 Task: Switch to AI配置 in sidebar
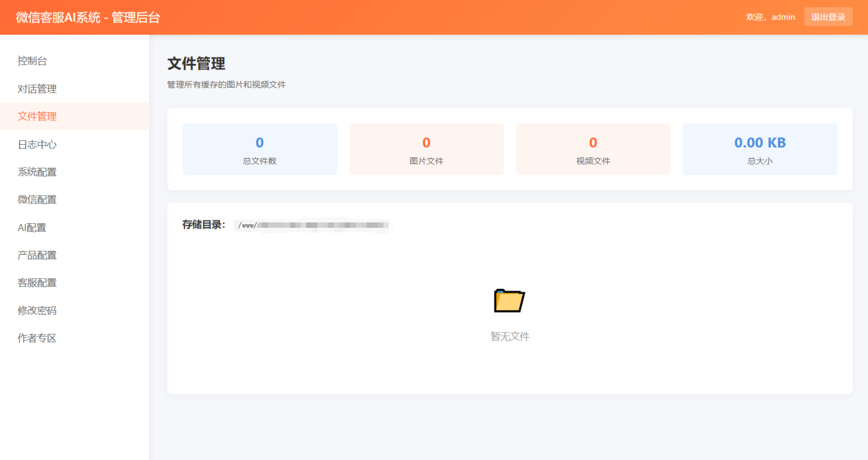[32, 228]
